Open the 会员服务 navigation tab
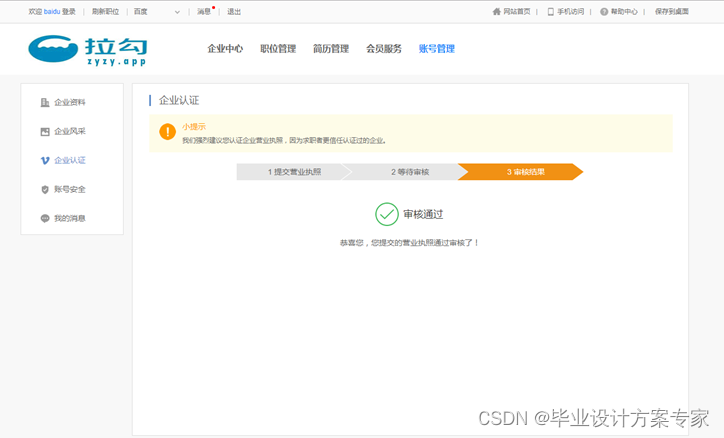The width and height of the screenshot is (724, 438). click(x=384, y=48)
